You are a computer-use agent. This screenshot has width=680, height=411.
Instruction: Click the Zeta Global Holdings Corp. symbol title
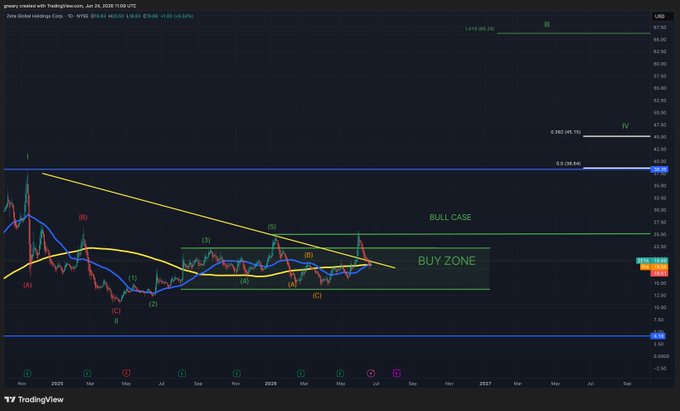coord(34,16)
